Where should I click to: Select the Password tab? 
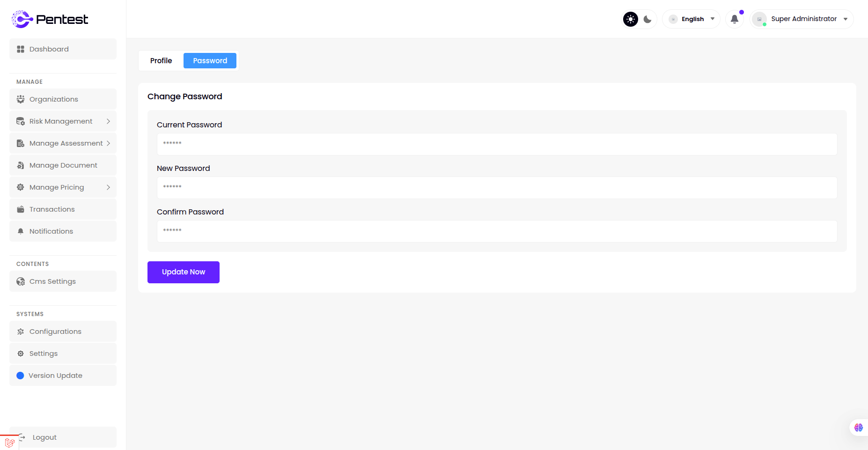point(210,61)
